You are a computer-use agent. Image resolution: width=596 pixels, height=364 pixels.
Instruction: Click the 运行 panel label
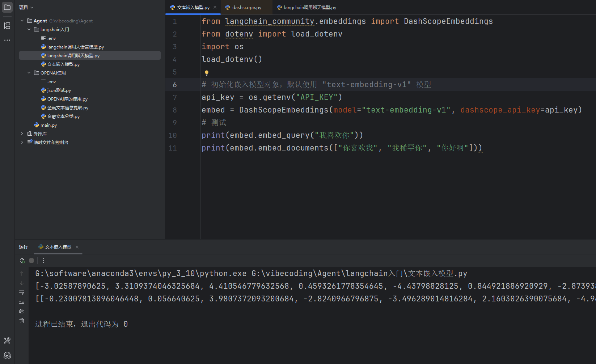click(24, 247)
